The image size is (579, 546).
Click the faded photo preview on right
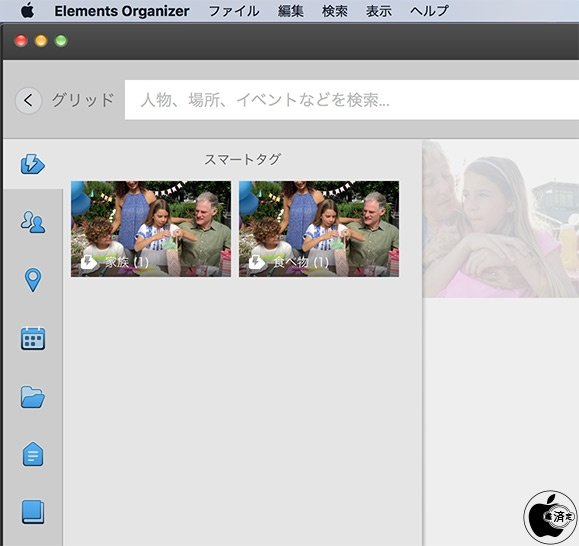[501, 219]
